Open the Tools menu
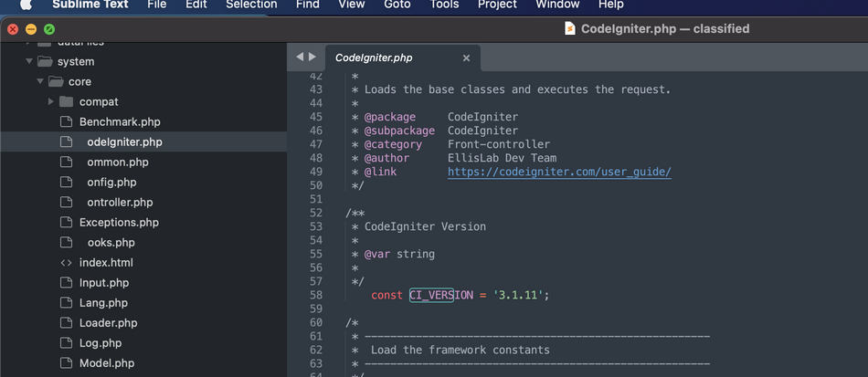The image size is (868, 377). (x=444, y=5)
